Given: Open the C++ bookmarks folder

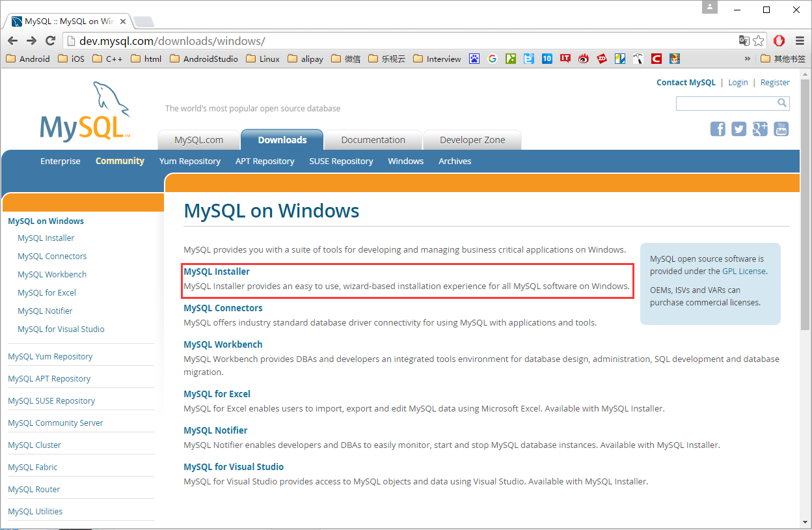Looking at the screenshot, I should pyautogui.click(x=108, y=59).
